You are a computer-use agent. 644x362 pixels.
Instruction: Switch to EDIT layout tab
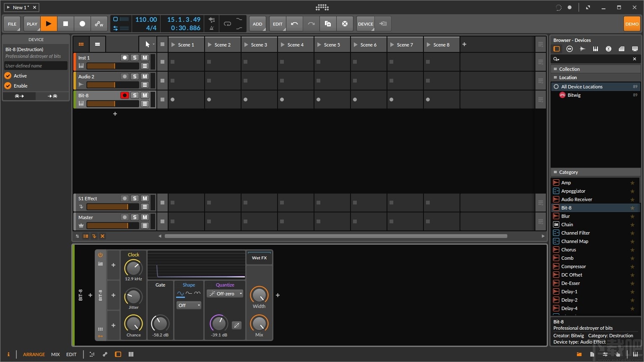pos(71,354)
